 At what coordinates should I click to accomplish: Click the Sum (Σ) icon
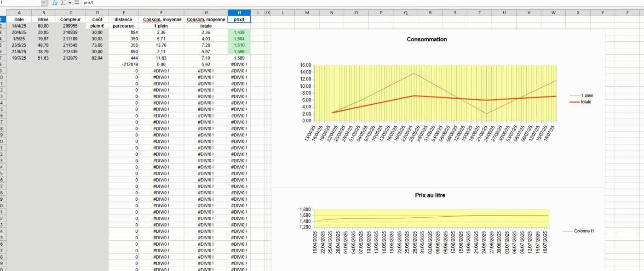pyautogui.click(x=63, y=3)
